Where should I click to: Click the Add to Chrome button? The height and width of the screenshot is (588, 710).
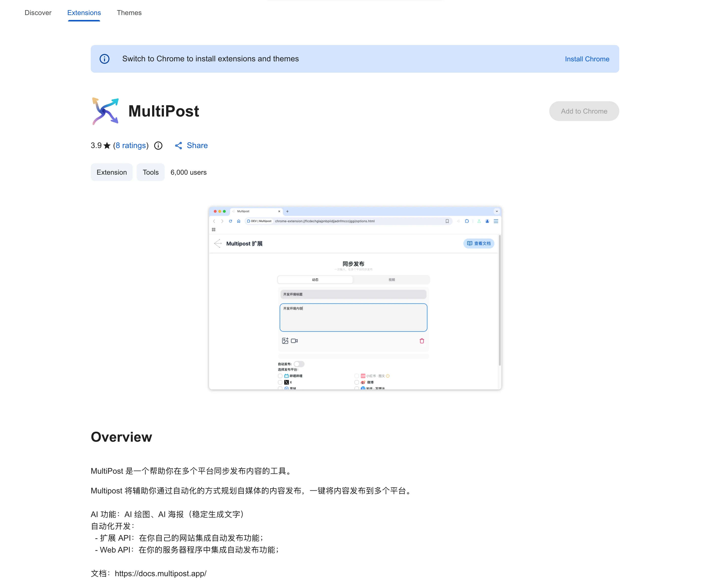point(584,111)
